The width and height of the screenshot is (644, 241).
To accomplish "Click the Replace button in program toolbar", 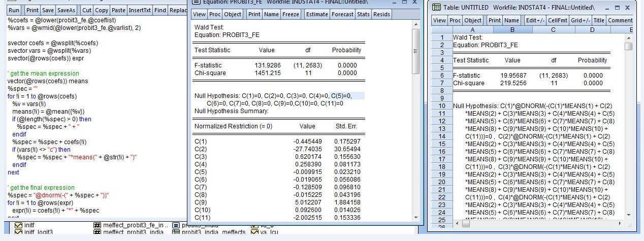I will click(x=177, y=10).
